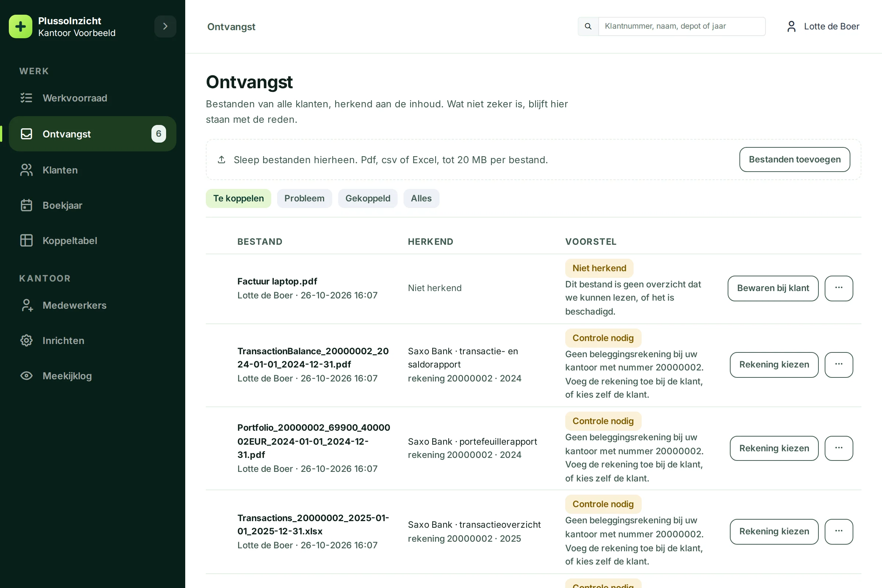Click the BESTAND column header
Image resolution: width=882 pixels, height=588 pixels.
259,241
